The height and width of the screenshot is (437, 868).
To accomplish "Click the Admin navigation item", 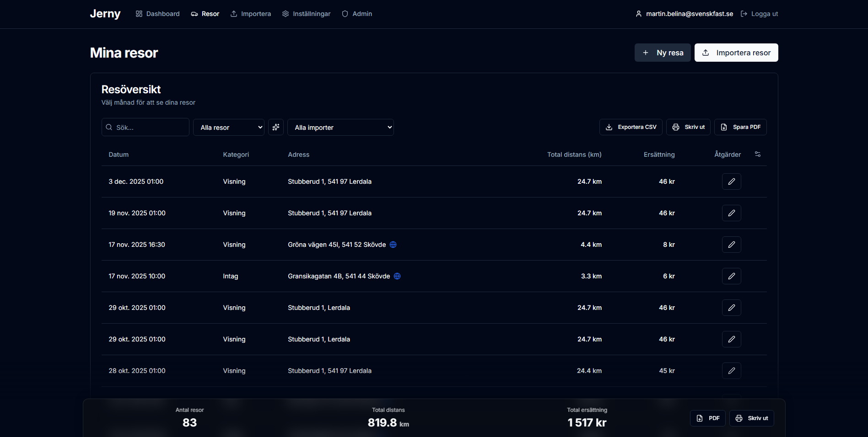I will coord(357,14).
